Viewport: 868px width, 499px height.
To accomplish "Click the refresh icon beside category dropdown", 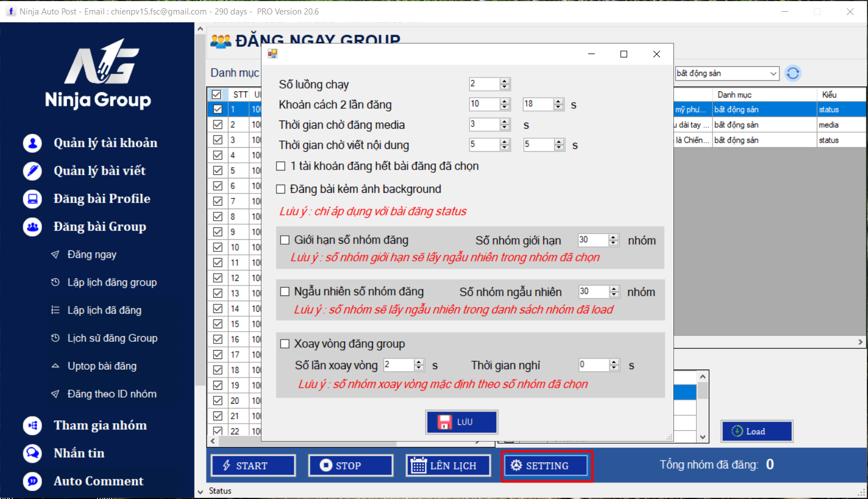I will coord(793,73).
